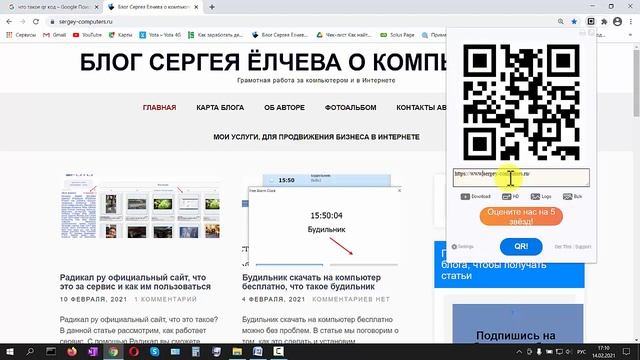Open Opera from the taskbar

pos(134,351)
